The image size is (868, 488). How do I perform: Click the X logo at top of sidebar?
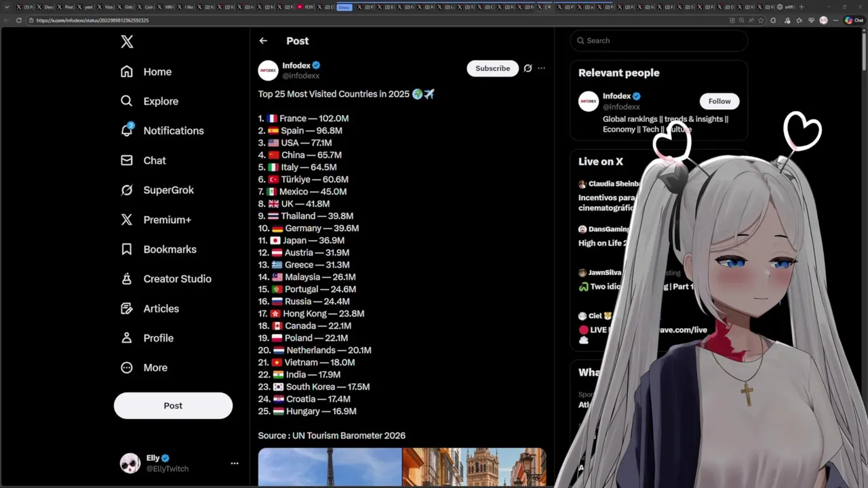[127, 42]
